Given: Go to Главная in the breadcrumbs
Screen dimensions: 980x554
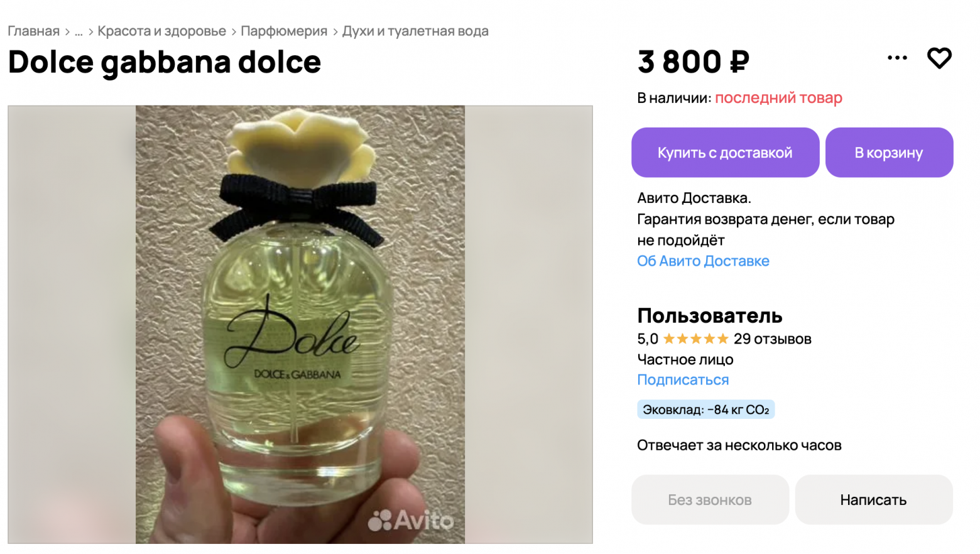Looking at the screenshot, I should [x=33, y=31].
